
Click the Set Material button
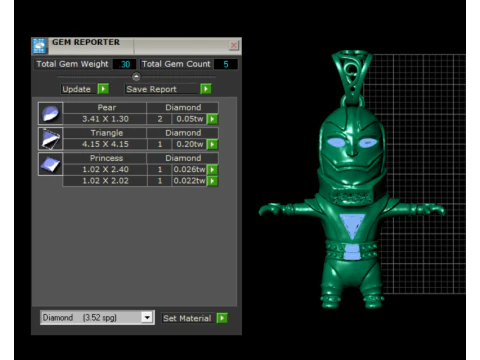point(187,318)
